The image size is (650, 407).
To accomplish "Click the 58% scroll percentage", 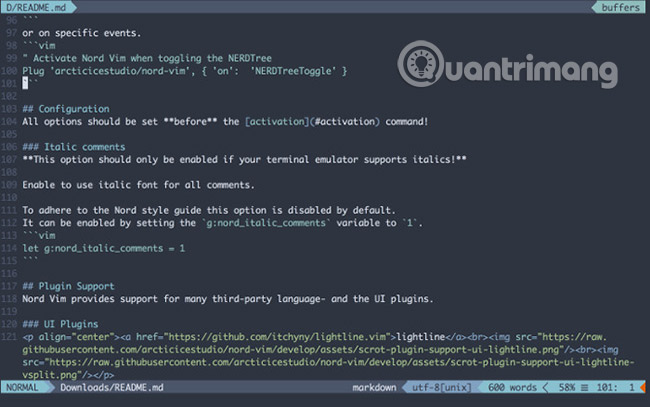I will (567, 388).
